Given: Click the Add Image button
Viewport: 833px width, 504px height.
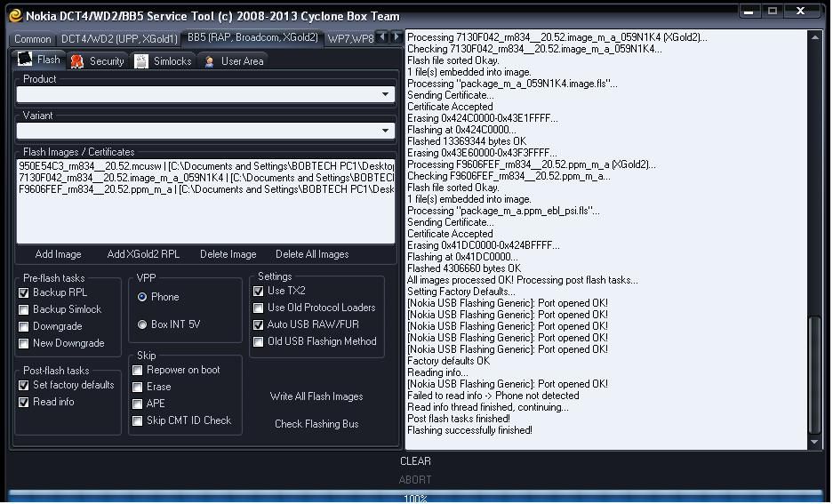Looking at the screenshot, I should (x=58, y=254).
